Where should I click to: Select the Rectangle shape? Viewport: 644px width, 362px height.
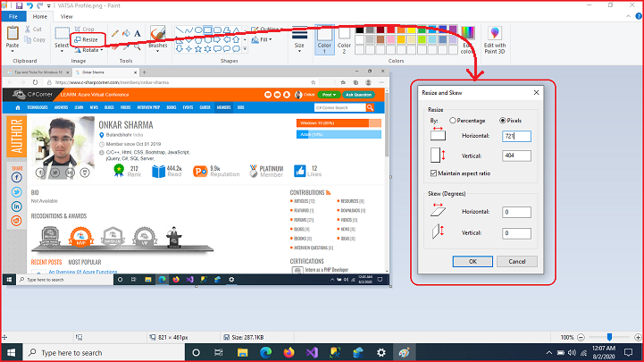(x=207, y=30)
